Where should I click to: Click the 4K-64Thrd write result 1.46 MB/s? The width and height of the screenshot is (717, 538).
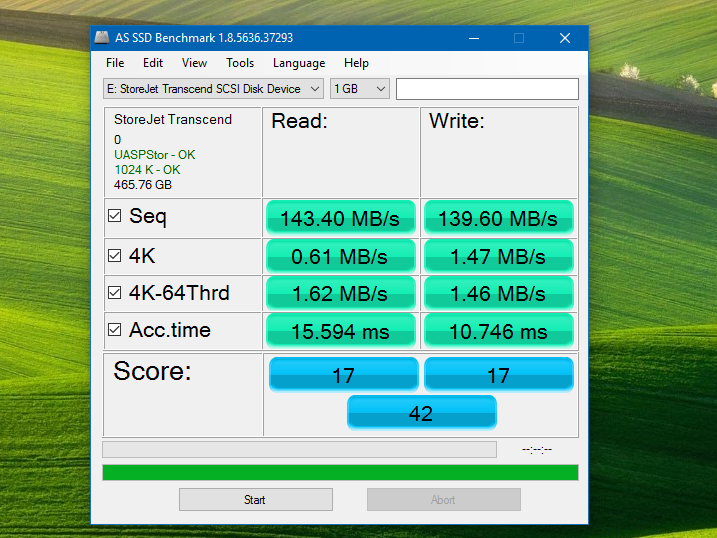(x=498, y=294)
